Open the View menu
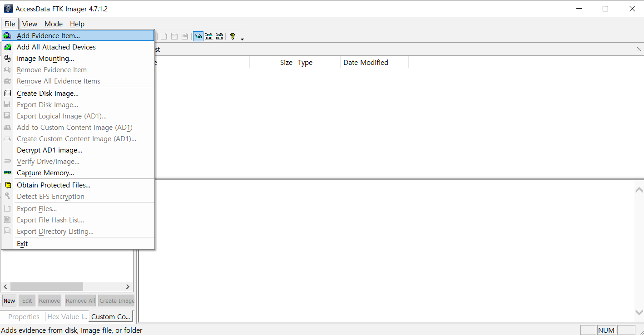644x335 pixels. (30, 24)
